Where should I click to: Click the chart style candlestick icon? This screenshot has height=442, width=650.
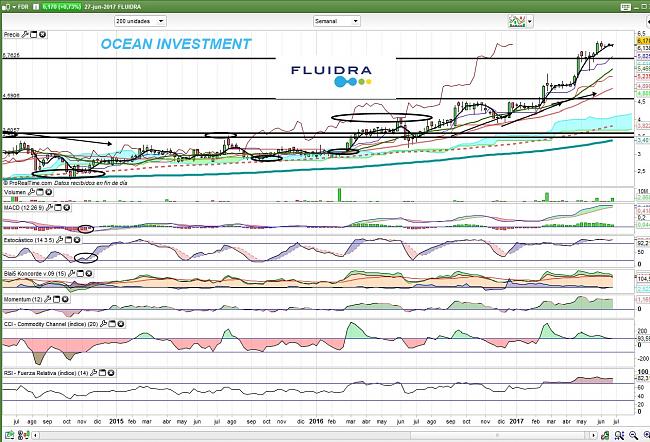(517, 21)
